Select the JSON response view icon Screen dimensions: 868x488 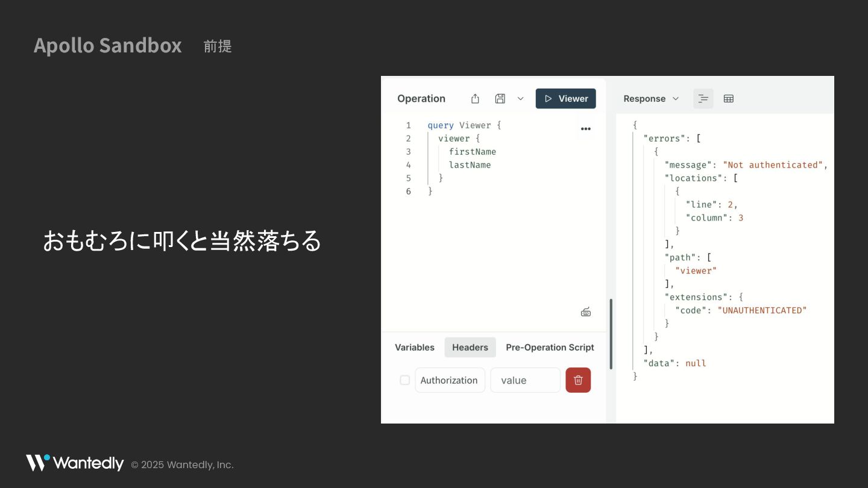pyautogui.click(x=703, y=99)
